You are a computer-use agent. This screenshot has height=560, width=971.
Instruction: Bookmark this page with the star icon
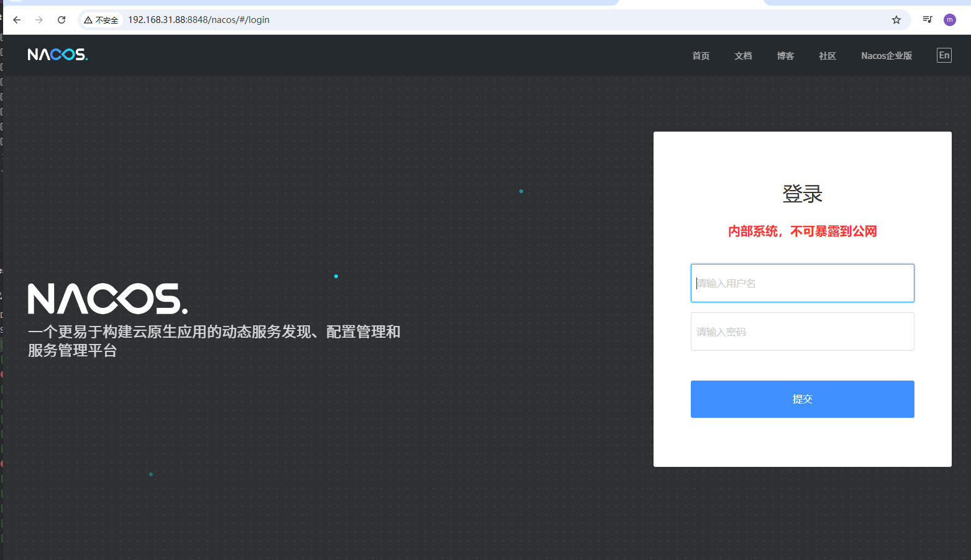point(896,20)
